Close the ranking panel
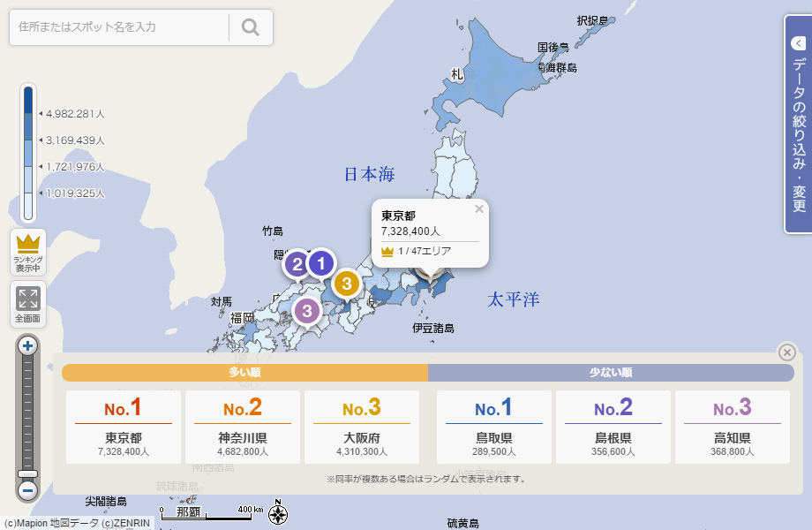The image size is (812, 530). point(787,352)
